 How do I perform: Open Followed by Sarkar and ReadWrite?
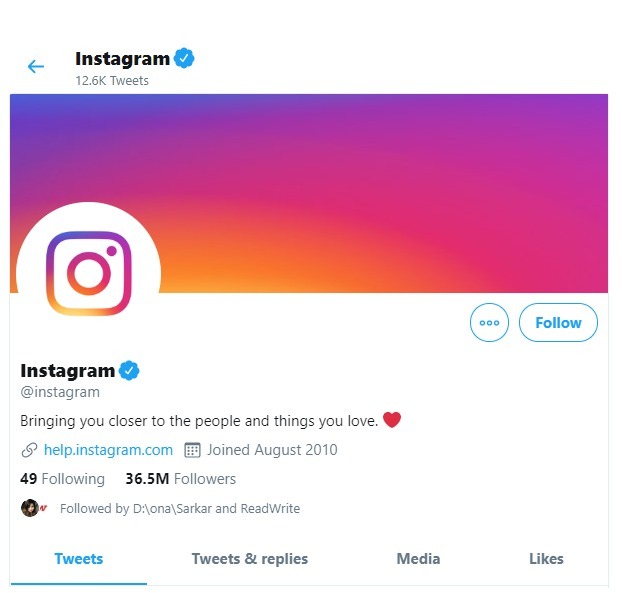pyautogui.click(x=180, y=508)
